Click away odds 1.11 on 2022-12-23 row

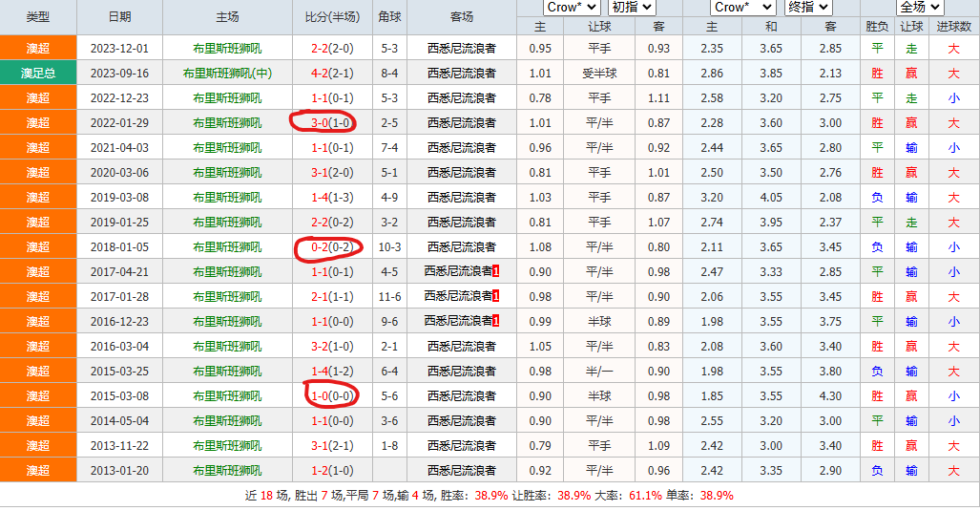[x=658, y=98]
